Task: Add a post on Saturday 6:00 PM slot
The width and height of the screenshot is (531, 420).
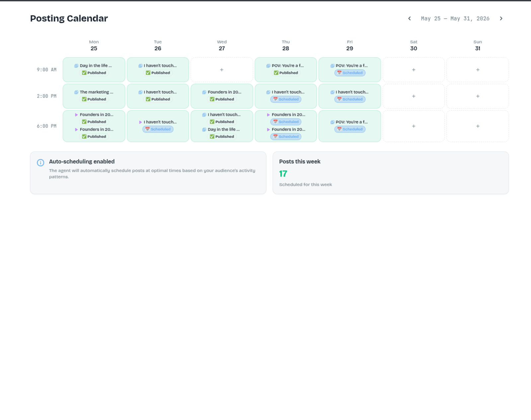Action: click(x=414, y=126)
